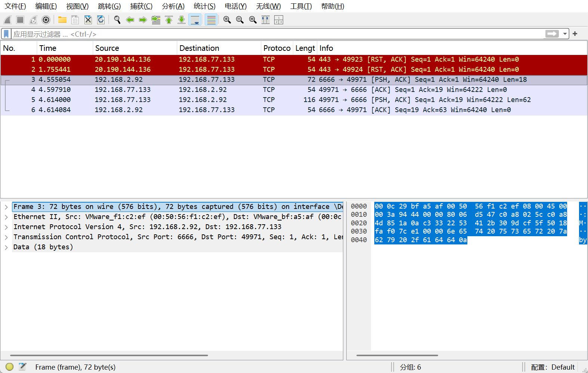Sort by the Destination column header
This screenshot has width=588, height=373.
point(219,48)
